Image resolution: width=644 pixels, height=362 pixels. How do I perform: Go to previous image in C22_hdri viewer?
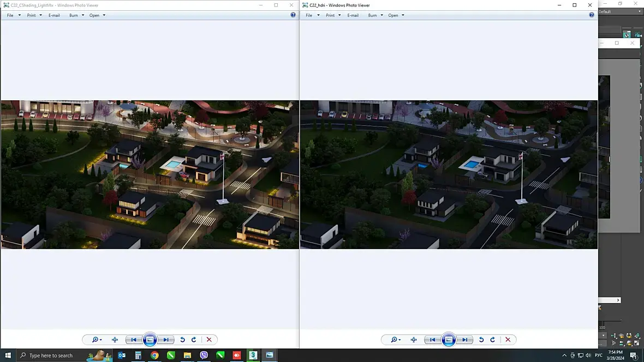click(432, 340)
